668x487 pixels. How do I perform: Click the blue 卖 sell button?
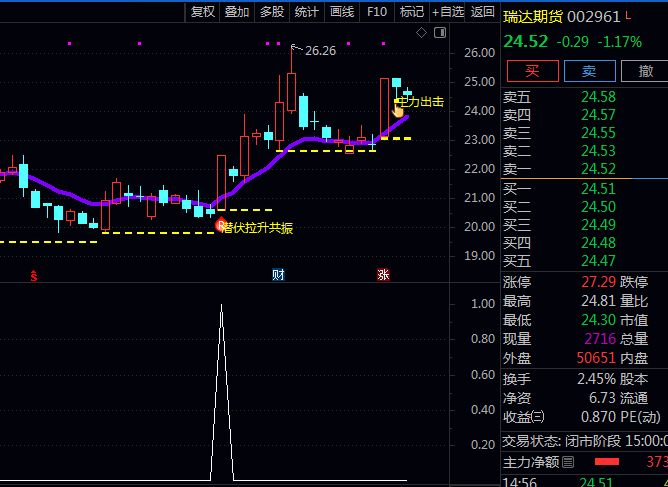590,71
